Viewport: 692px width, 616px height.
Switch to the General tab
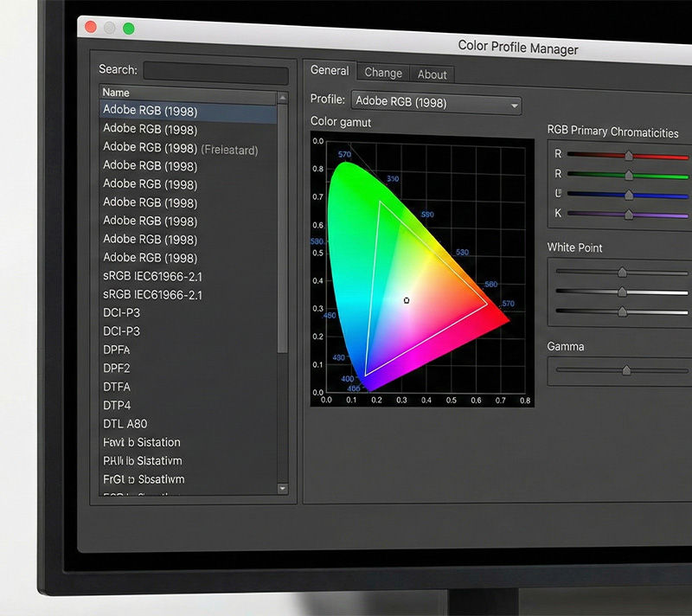(x=329, y=71)
